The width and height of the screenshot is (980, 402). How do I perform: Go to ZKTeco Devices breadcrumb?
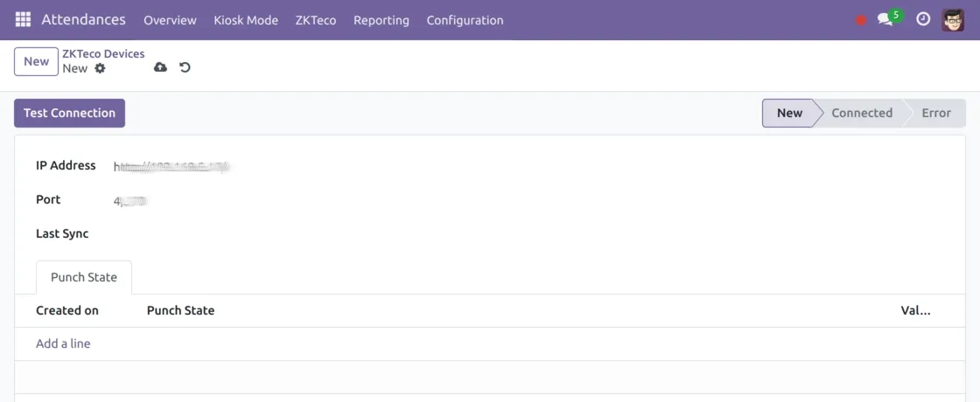(103, 54)
